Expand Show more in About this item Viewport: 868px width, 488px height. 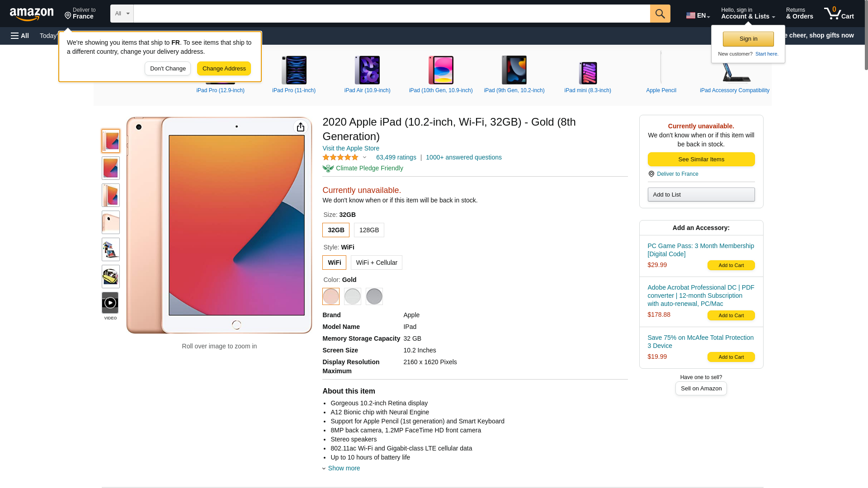click(x=341, y=468)
